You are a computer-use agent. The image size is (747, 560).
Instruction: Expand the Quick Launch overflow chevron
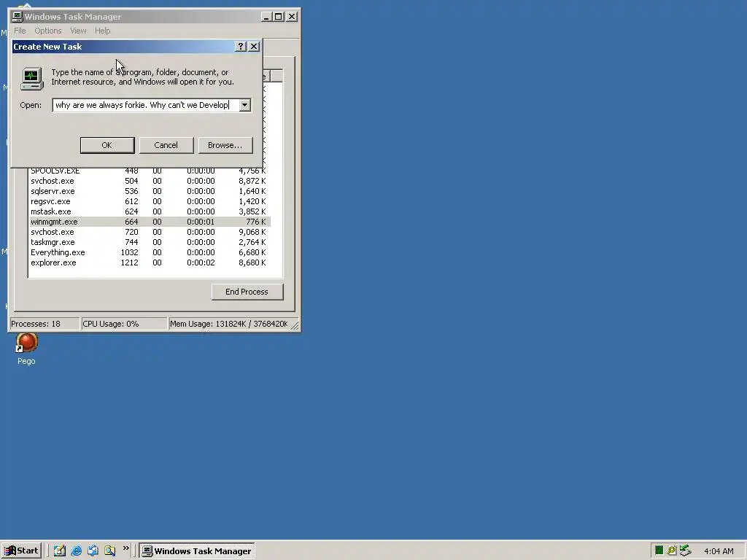pos(125,548)
